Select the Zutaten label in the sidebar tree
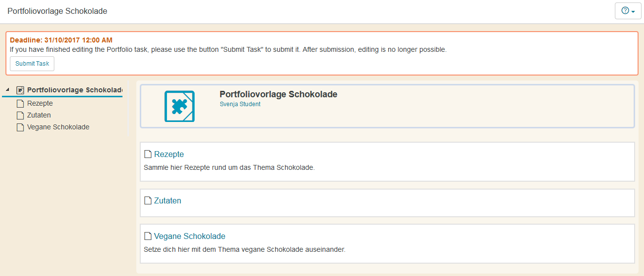Viewport: 644px width, 276px height. pyautogui.click(x=39, y=115)
